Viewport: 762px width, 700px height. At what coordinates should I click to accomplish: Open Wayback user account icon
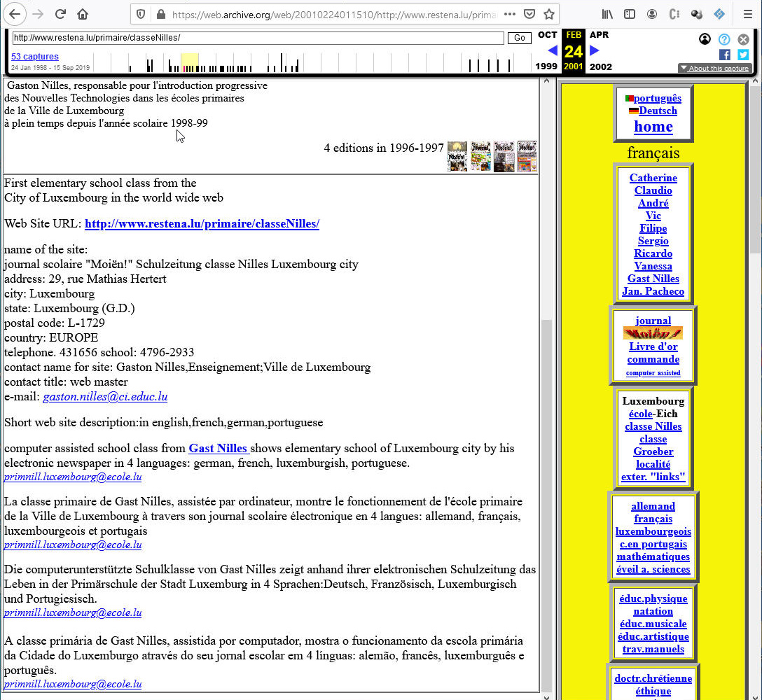tap(705, 39)
